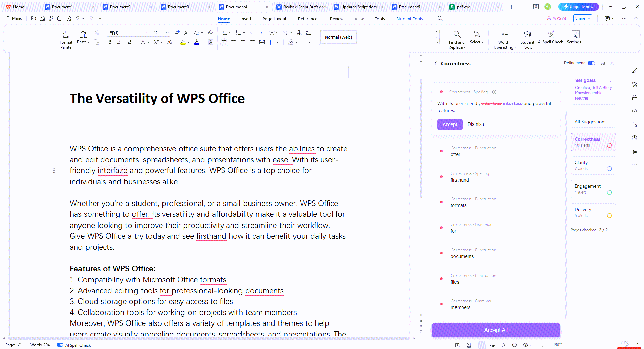The width and height of the screenshot is (644, 349).
Task: Switch to the Insert ribbon tab
Action: (x=246, y=19)
